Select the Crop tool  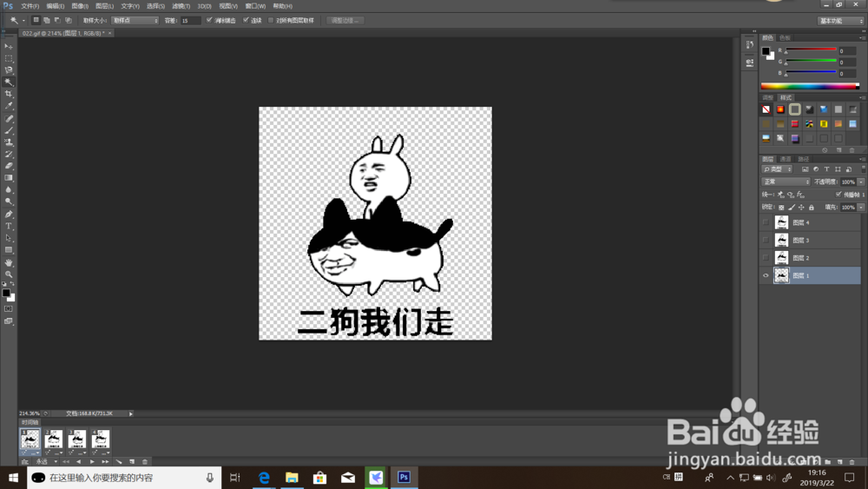point(9,94)
